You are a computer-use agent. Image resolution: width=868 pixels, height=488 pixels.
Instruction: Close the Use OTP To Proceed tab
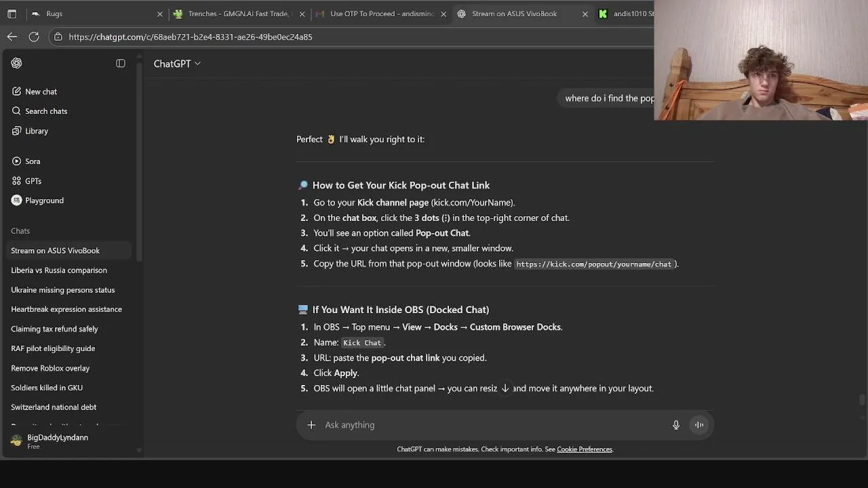tap(443, 14)
